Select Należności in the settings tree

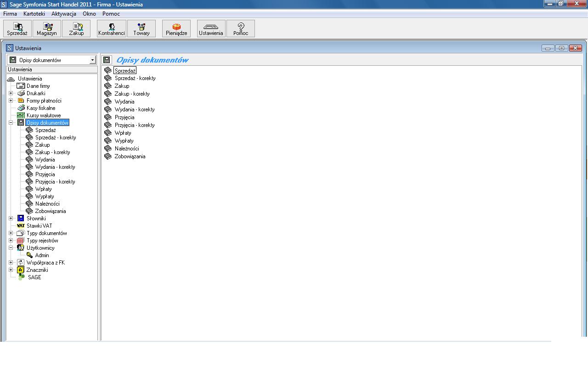pos(47,204)
